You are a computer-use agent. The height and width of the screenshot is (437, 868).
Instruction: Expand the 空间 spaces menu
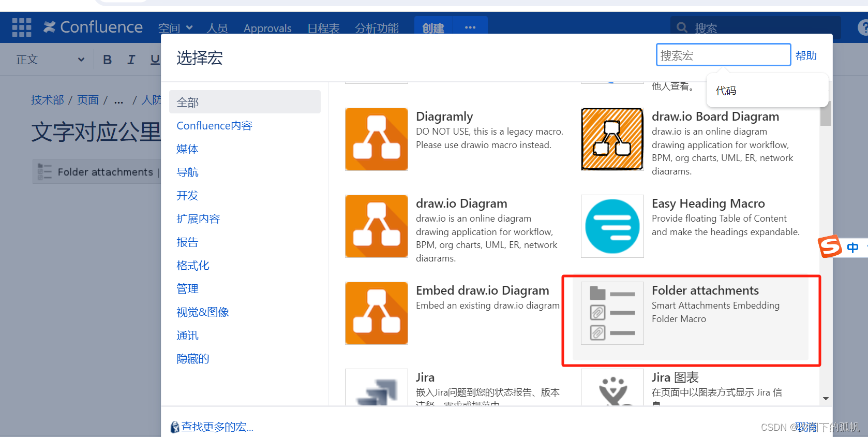click(x=175, y=28)
